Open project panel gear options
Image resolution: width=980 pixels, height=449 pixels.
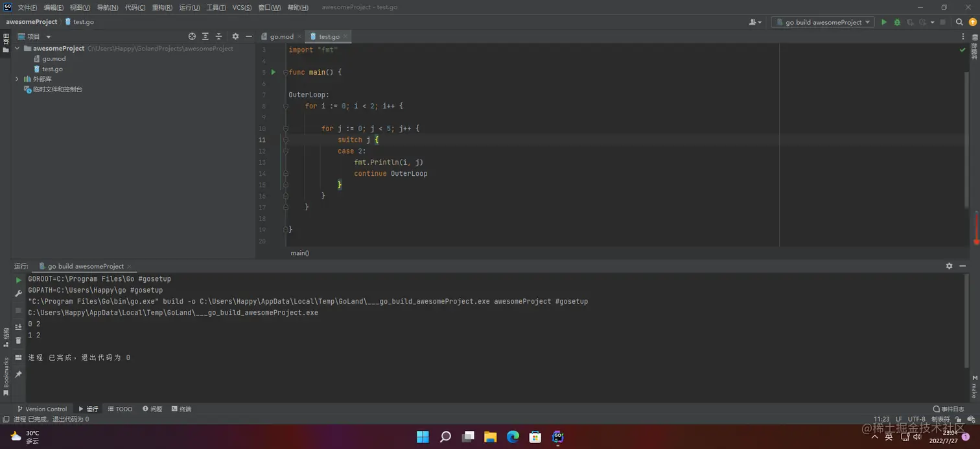click(x=235, y=36)
